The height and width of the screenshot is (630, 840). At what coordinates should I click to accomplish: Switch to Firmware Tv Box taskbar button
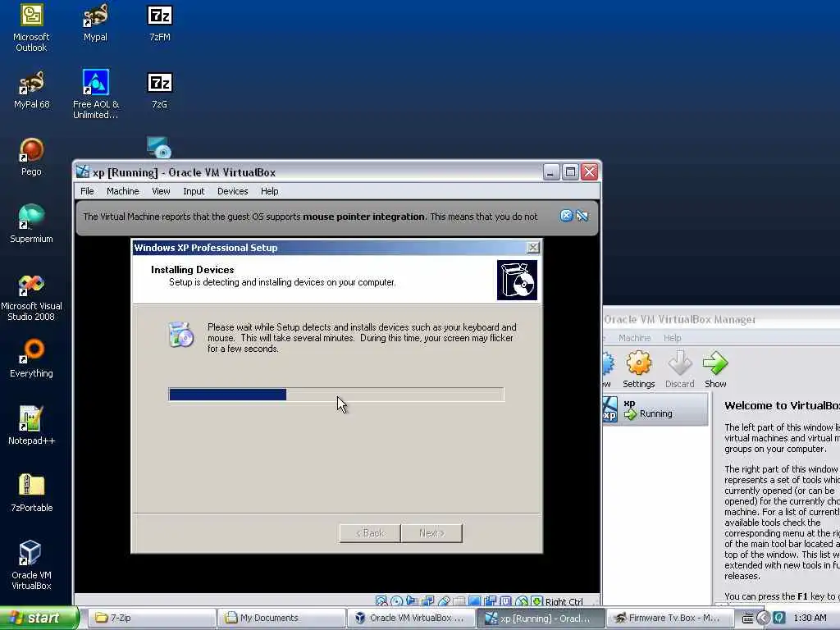click(671, 618)
